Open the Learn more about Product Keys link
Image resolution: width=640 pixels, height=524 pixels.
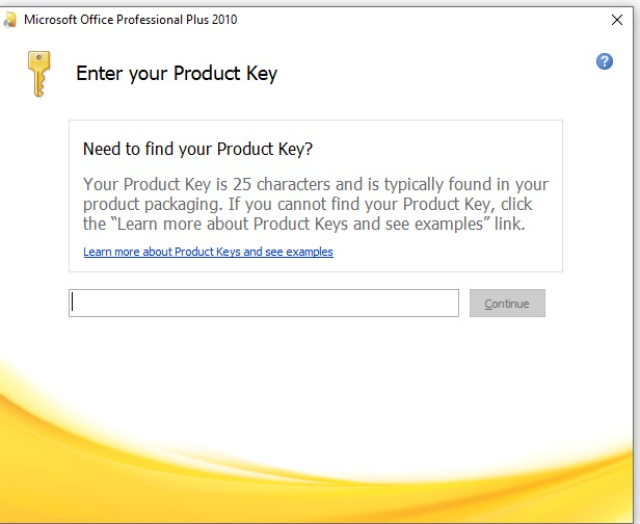[208, 252]
